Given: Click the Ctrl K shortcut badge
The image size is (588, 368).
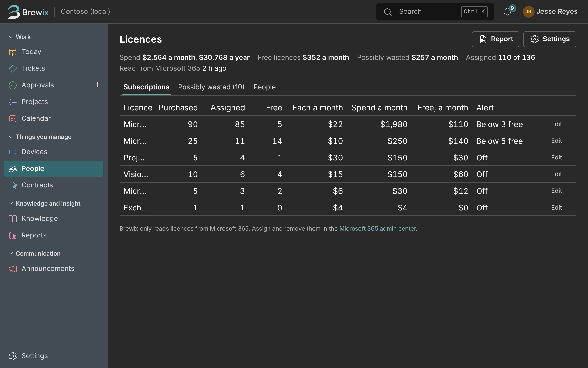Looking at the screenshot, I should (x=474, y=12).
